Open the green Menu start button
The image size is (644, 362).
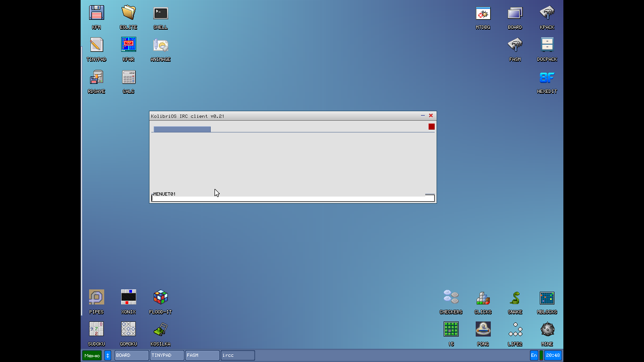coord(92,355)
